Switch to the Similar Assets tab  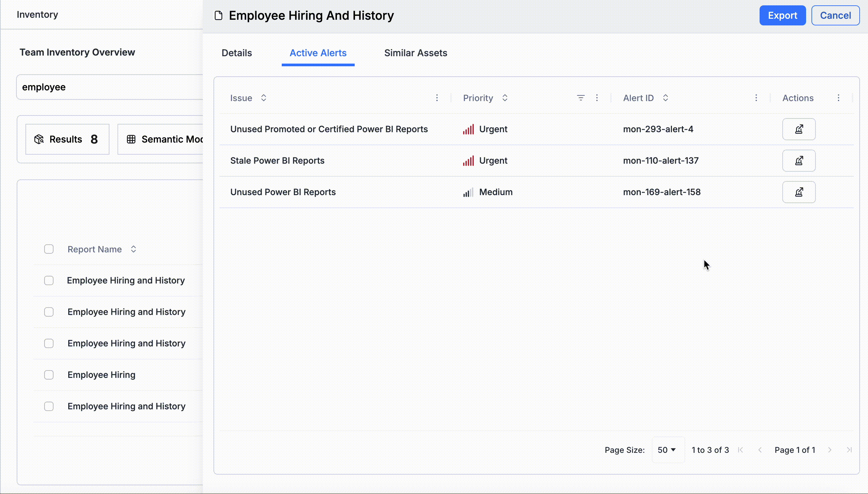tap(415, 53)
